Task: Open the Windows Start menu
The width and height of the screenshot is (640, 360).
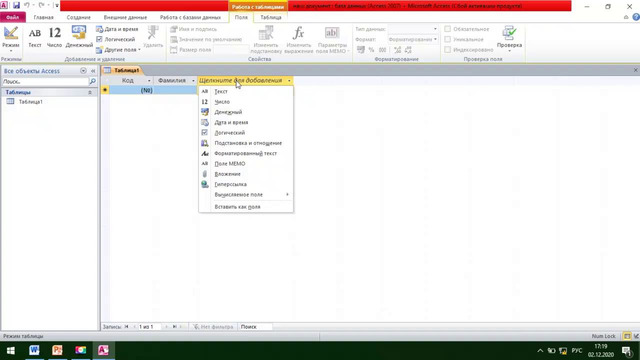Action: 11,351
